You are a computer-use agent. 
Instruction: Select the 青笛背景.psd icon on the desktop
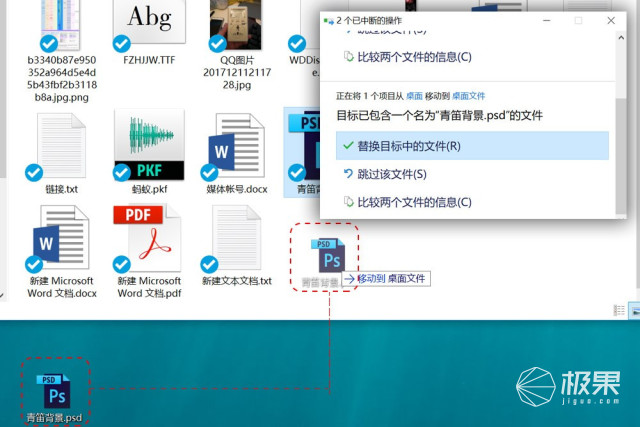(x=53, y=391)
